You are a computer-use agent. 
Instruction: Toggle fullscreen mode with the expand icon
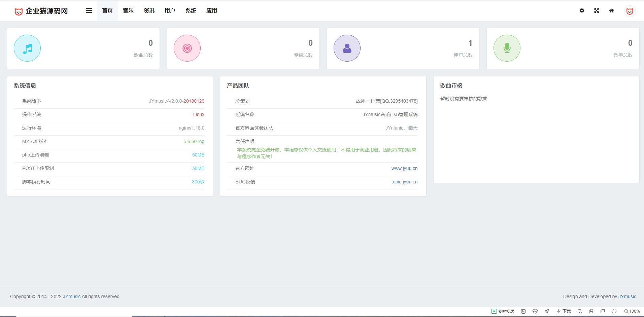tap(597, 11)
